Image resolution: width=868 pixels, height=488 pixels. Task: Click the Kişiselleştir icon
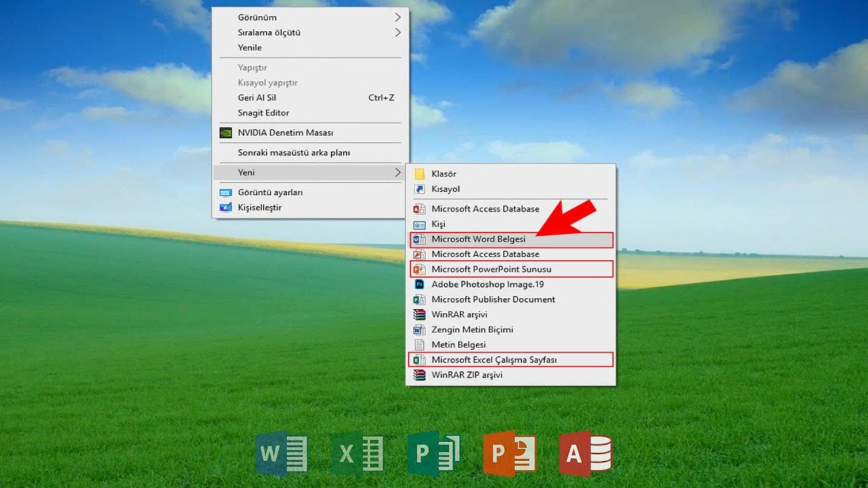tap(226, 207)
